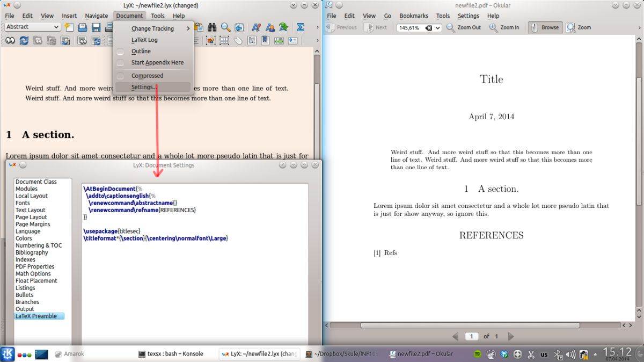The image size is (644, 362).
Task: Click the Update other formats icon
Action: 96,40
